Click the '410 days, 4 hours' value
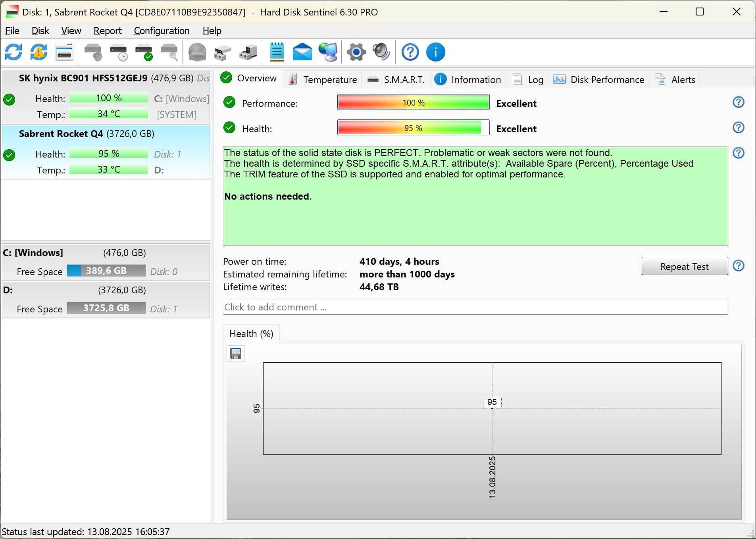Image resolution: width=756 pixels, height=539 pixels. pyautogui.click(x=399, y=262)
